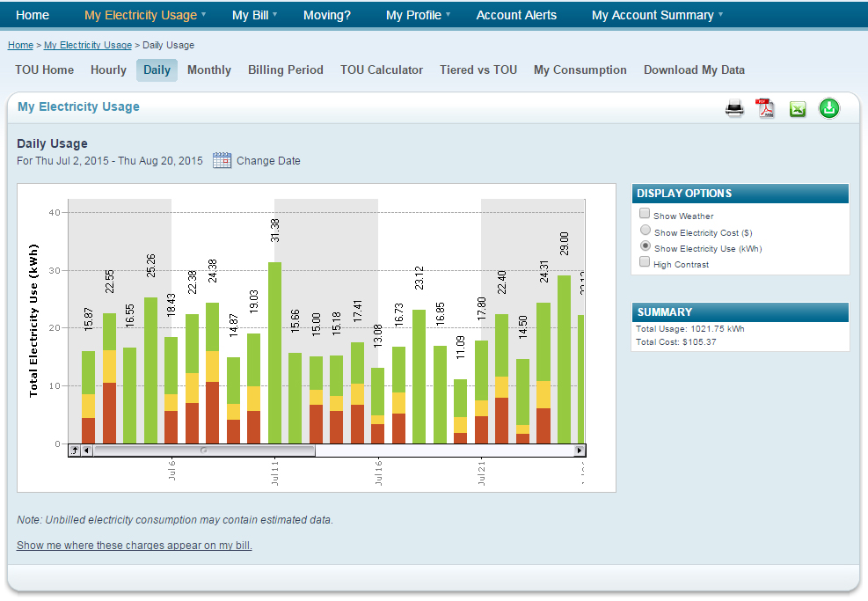Select Show Electricity Cost ($) option

645,231
